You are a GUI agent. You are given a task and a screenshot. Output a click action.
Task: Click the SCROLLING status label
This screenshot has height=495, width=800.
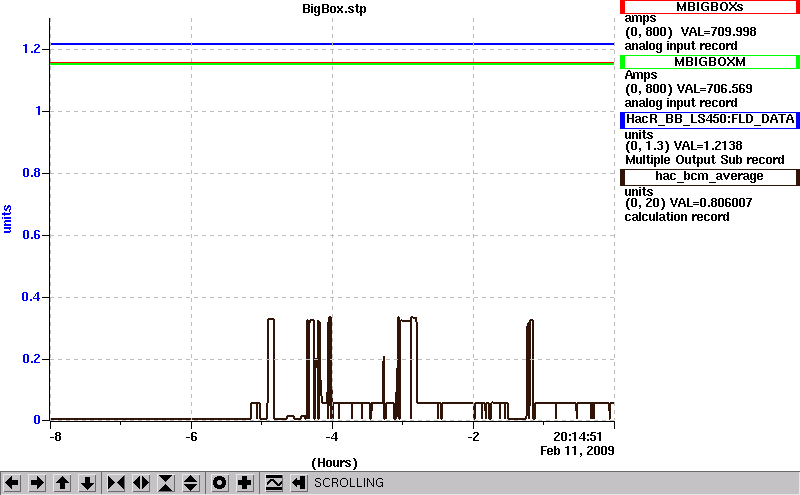[348, 483]
